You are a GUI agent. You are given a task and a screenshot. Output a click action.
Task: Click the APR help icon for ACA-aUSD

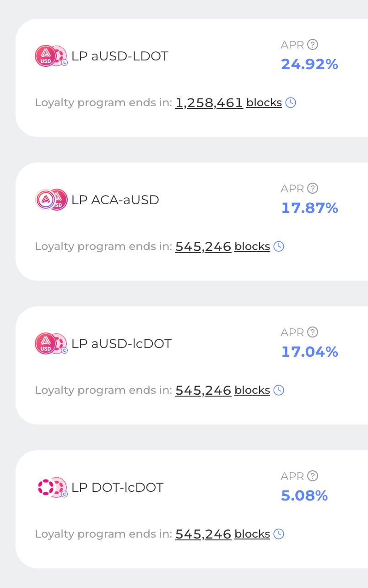(x=313, y=188)
